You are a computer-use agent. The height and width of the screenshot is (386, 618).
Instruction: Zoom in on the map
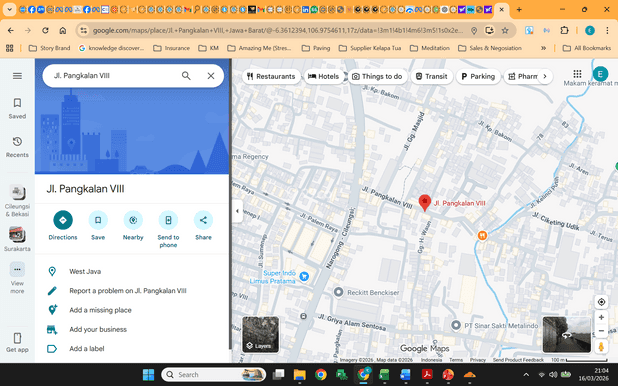tap(601, 317)
